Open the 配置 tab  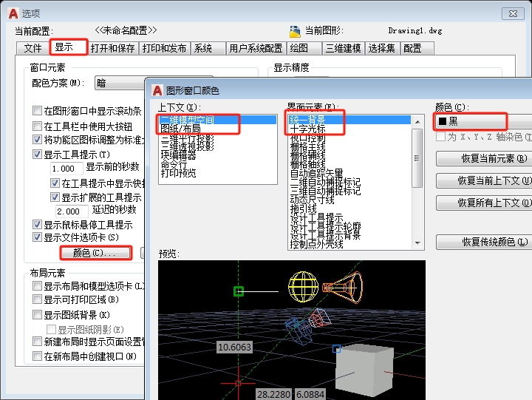pyautogui.click(x=417, y=48)
